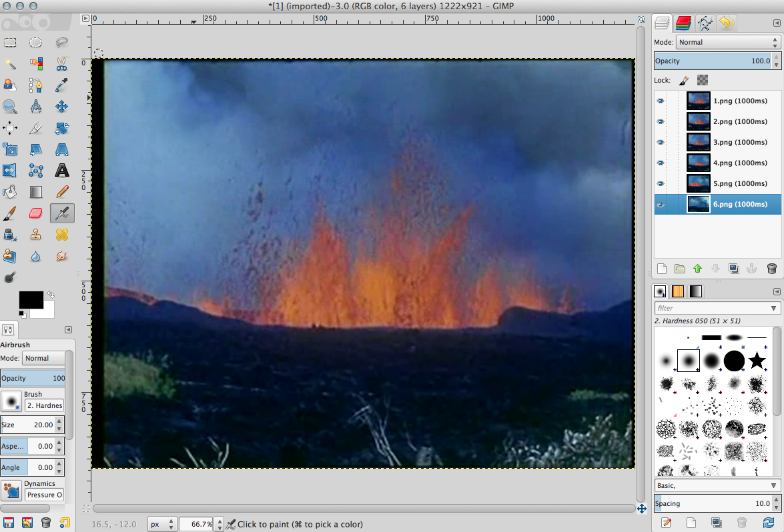784x532 pixels.
Task: Select the Zoom magnifier tool
Action: tap(10, 107)
